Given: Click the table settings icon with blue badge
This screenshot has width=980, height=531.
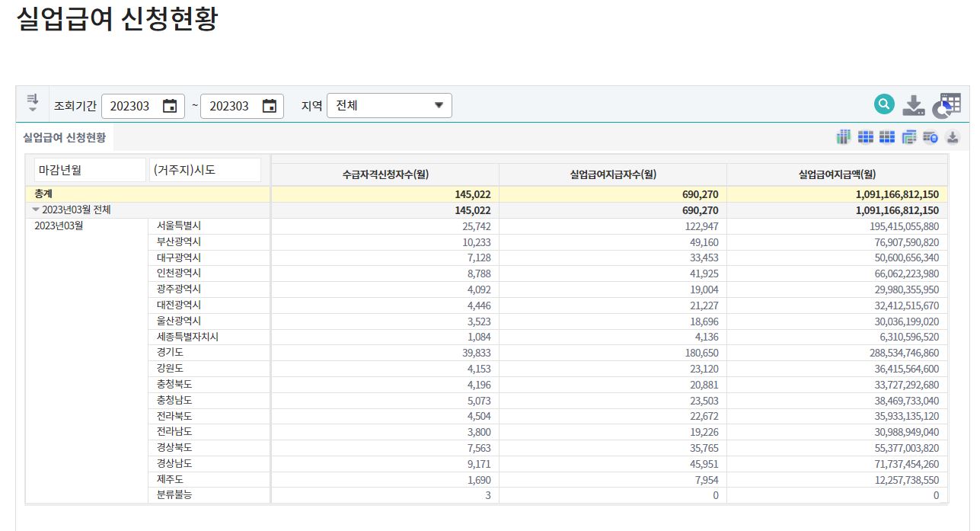Looking at the screenshot, I should [x=930, y=137].
